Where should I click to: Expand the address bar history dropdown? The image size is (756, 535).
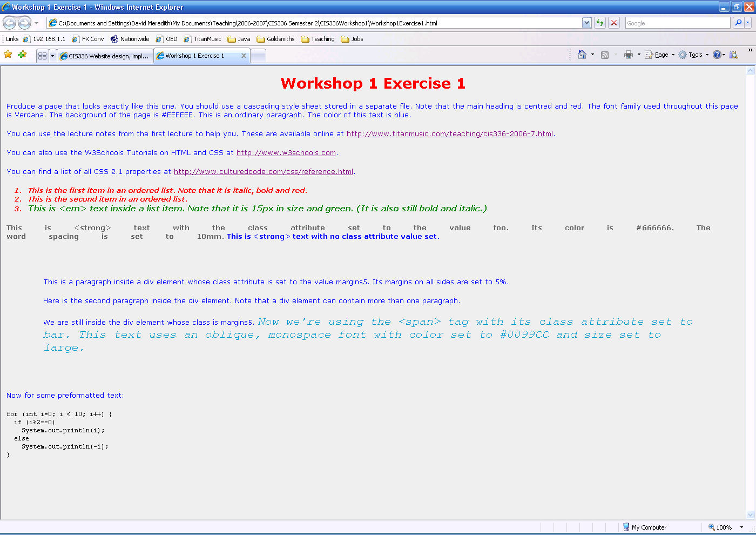[x=586, y=23]
